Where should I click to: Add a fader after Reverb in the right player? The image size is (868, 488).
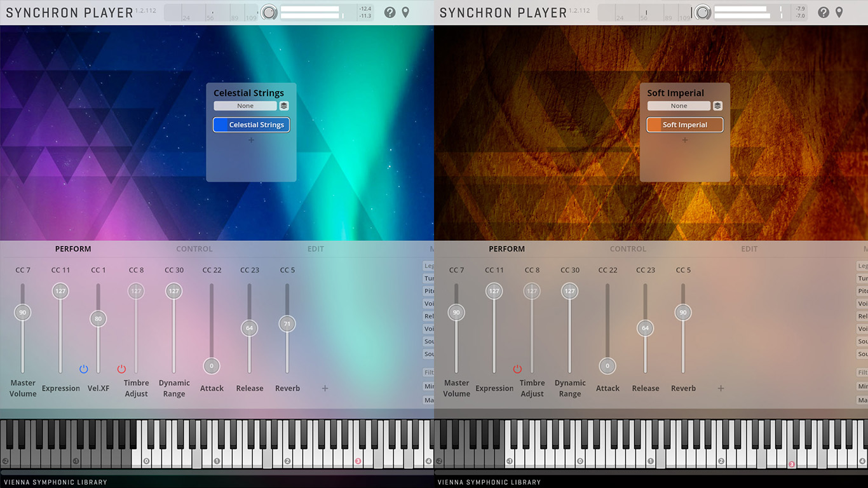click(x=721, y=388)
